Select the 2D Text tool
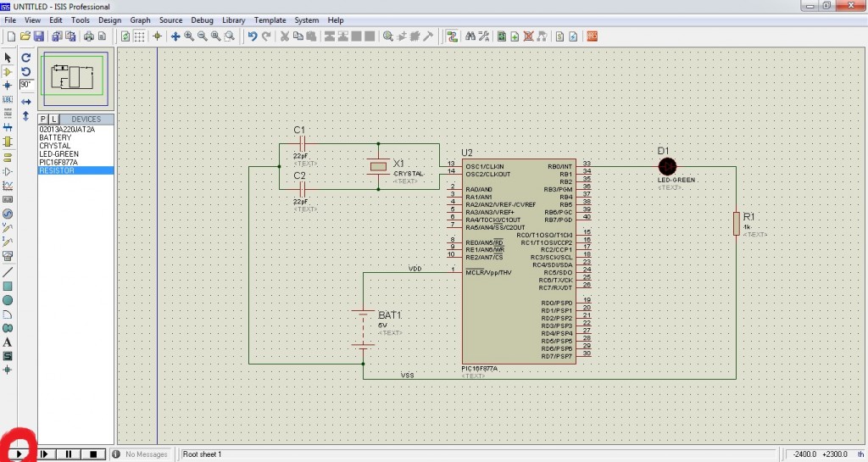 click(8, 342)
